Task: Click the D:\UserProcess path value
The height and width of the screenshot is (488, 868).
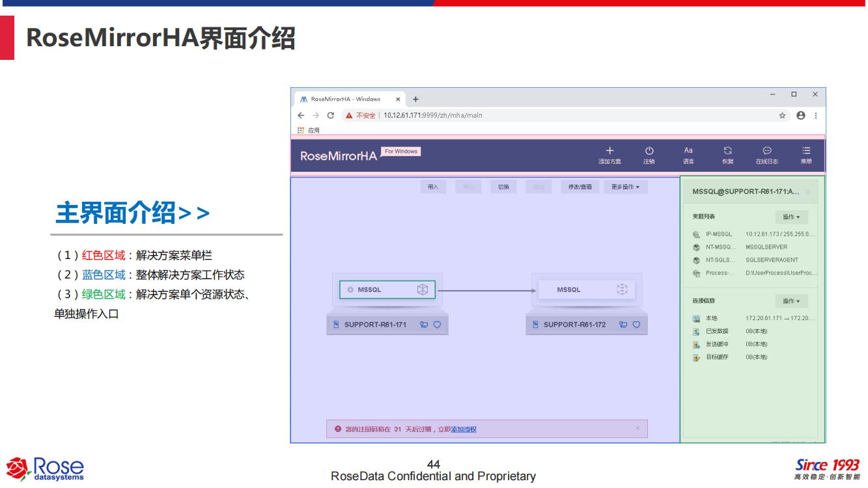Action: pos(780,273)
